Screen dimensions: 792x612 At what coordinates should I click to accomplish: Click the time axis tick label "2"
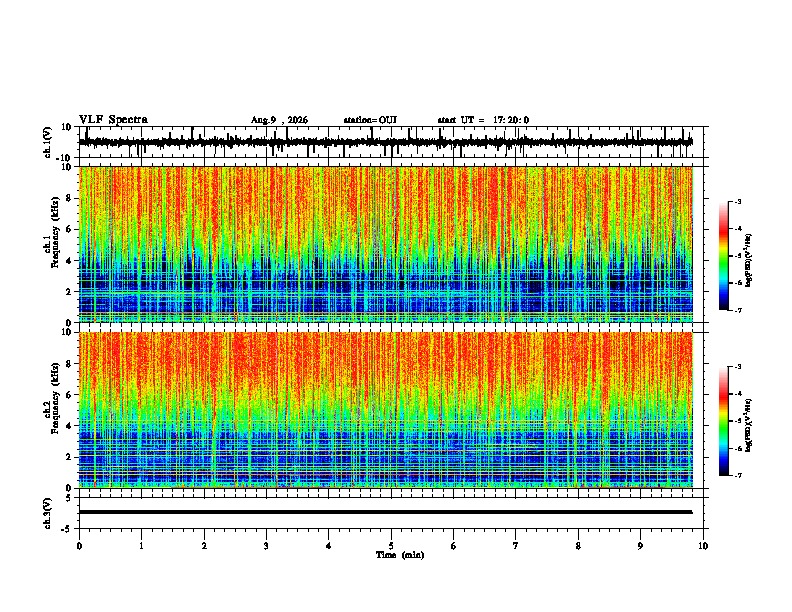[x=204, y=546]
